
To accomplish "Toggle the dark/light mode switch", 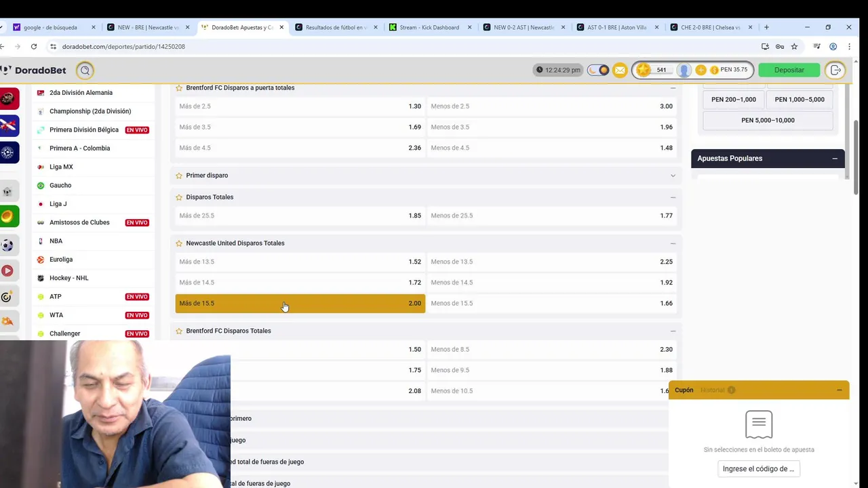I will [x=598, y=70].
